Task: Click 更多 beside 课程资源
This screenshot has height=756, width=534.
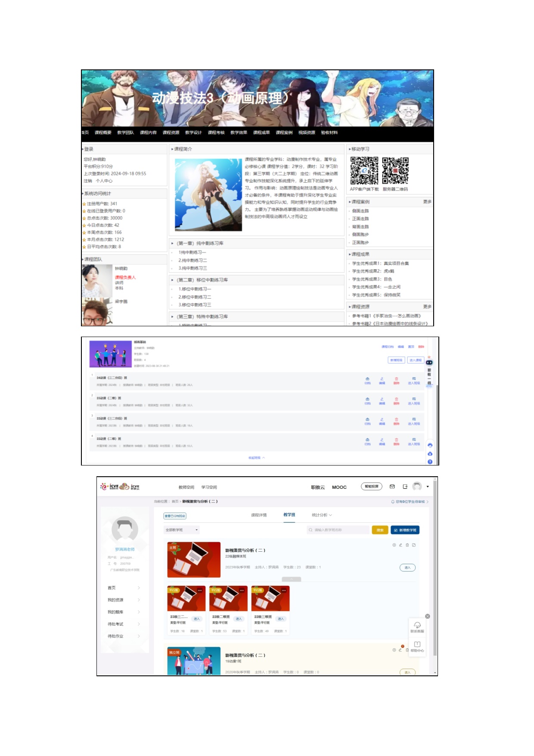Action: (x=427, y=306)
